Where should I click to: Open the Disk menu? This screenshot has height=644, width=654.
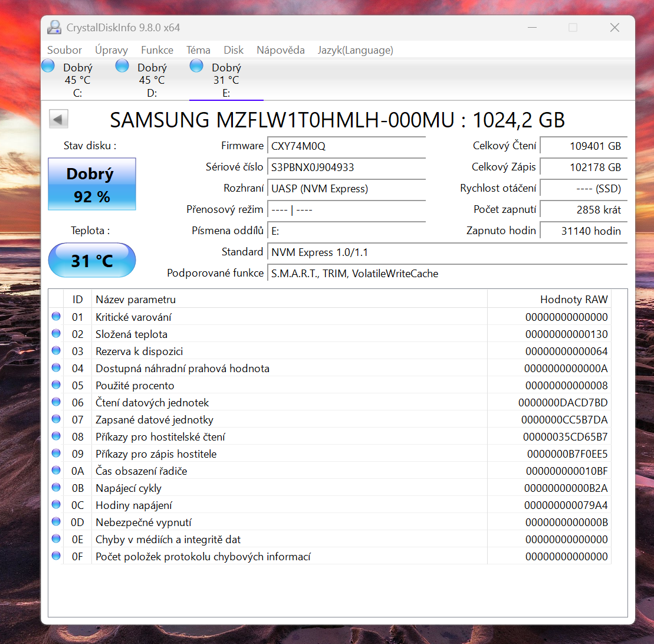[x=234, y=50]
